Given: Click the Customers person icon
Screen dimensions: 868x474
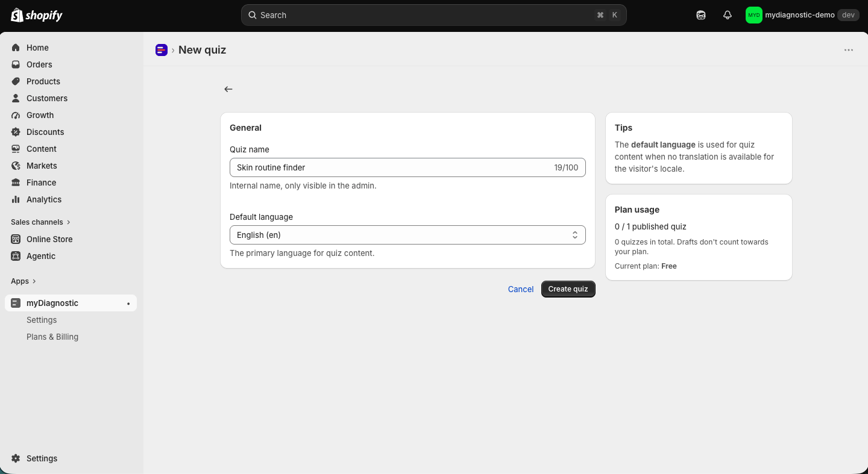Looking at the screenshot, I should 16,98.
